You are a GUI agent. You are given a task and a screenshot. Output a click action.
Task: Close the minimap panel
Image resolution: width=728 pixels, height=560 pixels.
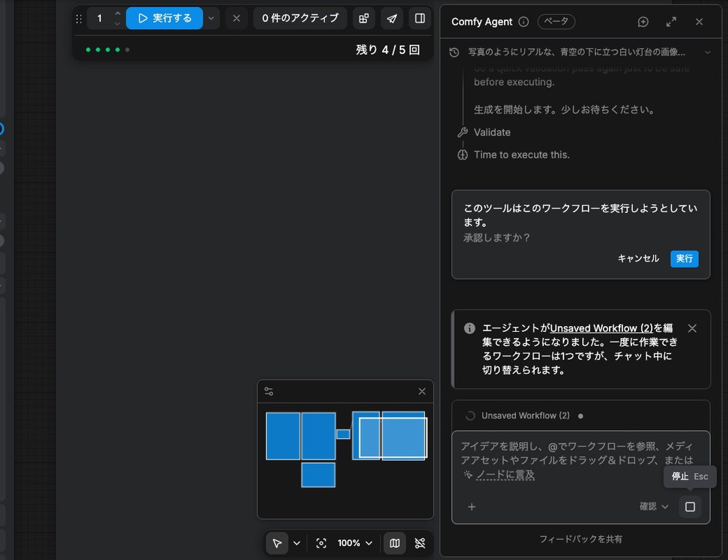422,391
